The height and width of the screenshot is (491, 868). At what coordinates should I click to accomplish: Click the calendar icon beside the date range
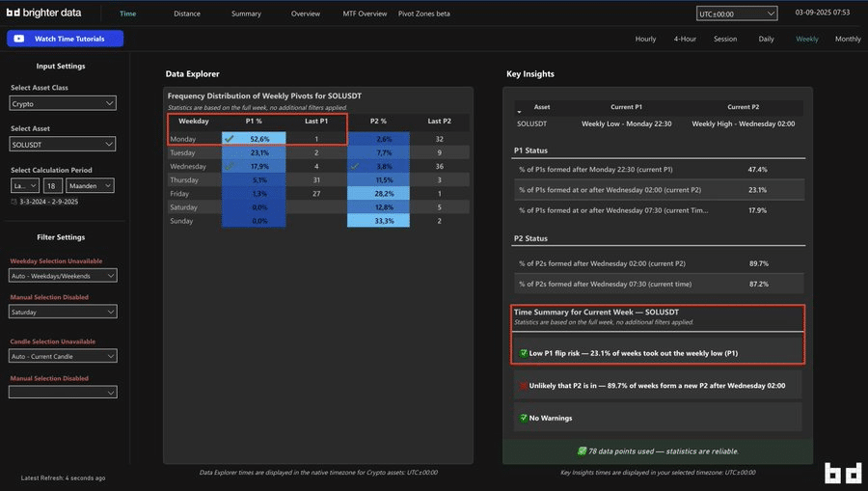[x=14, y=202]
